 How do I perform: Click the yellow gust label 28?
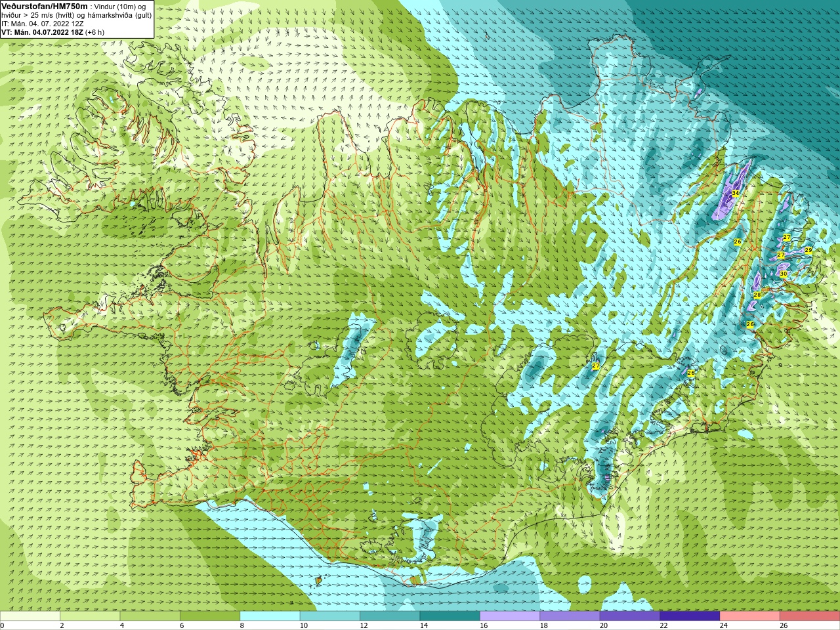click(x=757, y=295)
